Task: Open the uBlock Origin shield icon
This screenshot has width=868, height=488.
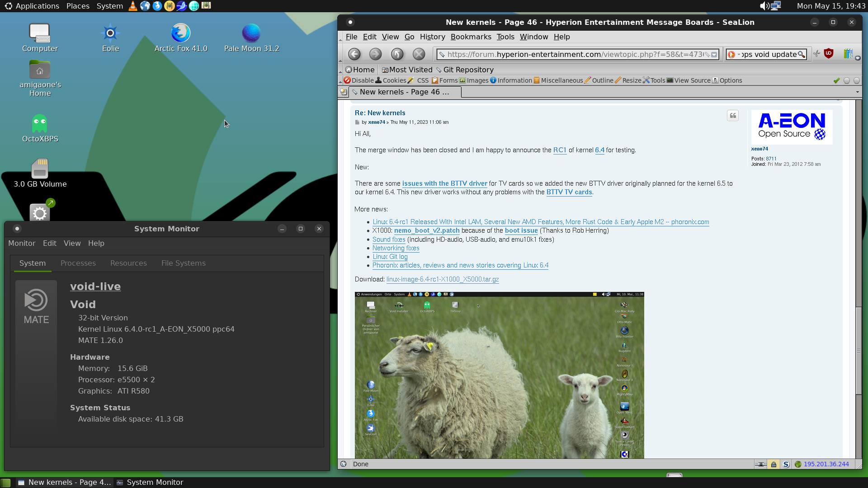Action: pos(829,53)
